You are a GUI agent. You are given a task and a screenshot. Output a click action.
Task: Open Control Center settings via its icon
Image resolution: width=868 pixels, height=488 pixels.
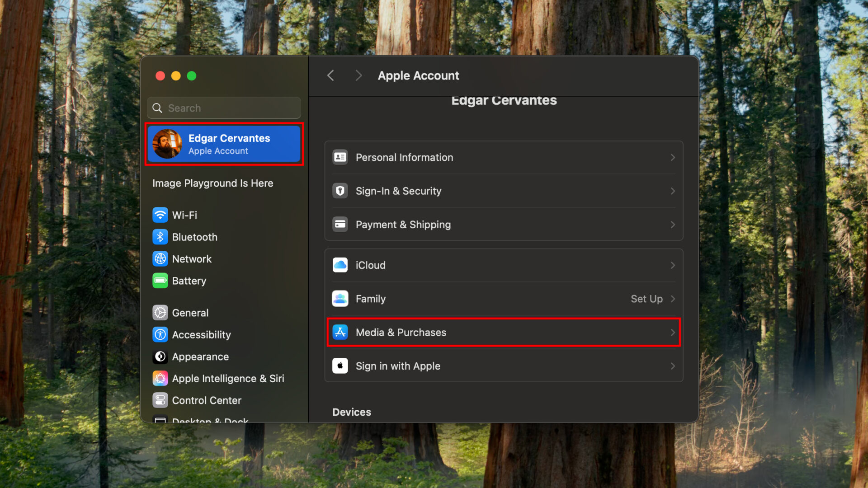pos(160,400)
